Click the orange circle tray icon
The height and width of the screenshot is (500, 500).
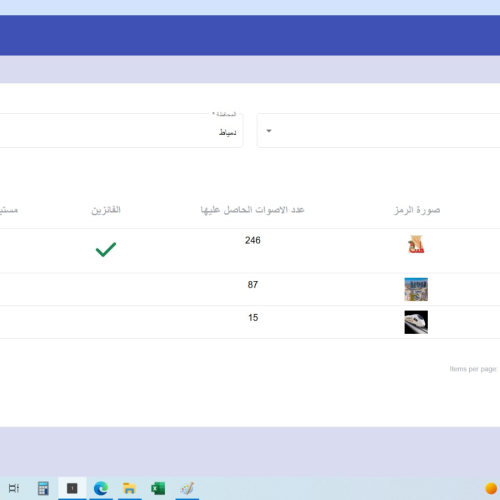[491, 488]
